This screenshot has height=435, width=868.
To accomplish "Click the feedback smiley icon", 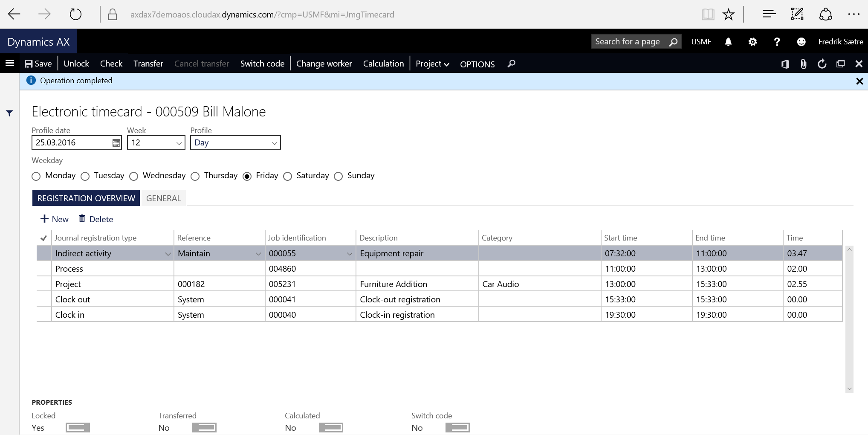I will (801, 42).
